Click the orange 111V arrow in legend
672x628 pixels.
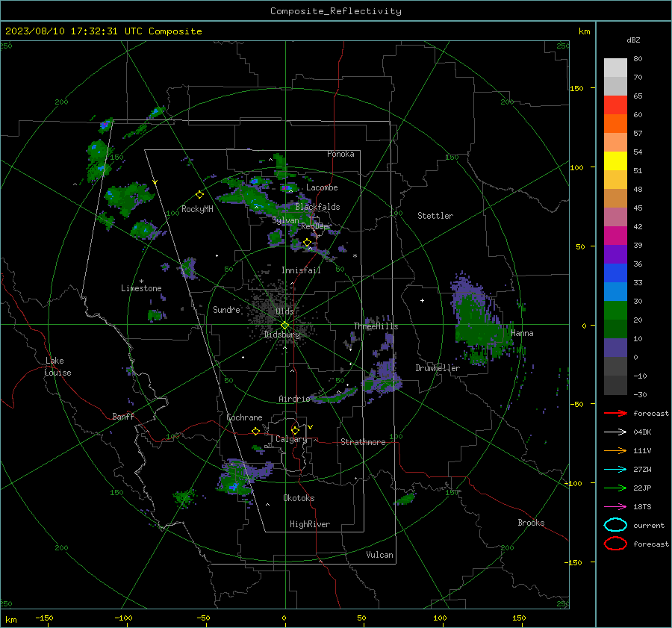pos(615,450)
